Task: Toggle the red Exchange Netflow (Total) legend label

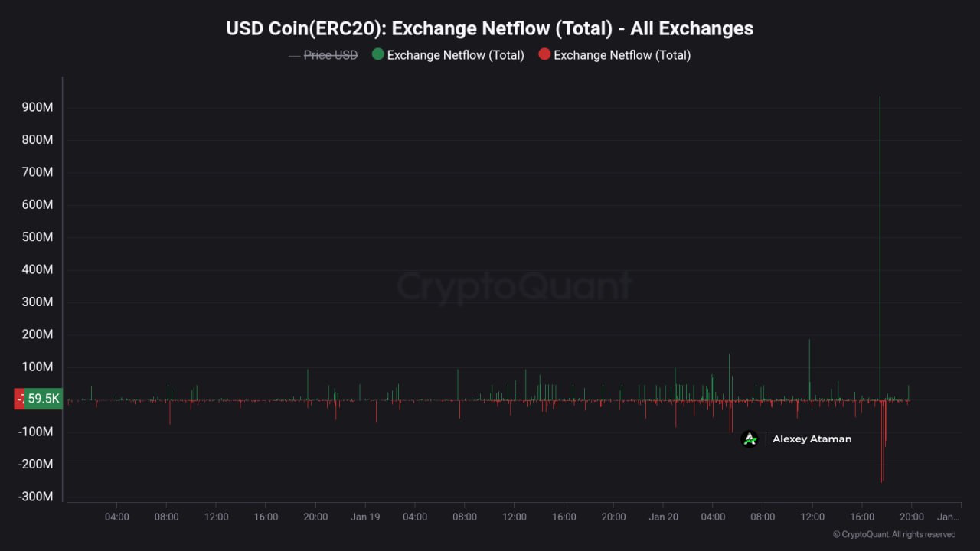Action: pos(622,55)
